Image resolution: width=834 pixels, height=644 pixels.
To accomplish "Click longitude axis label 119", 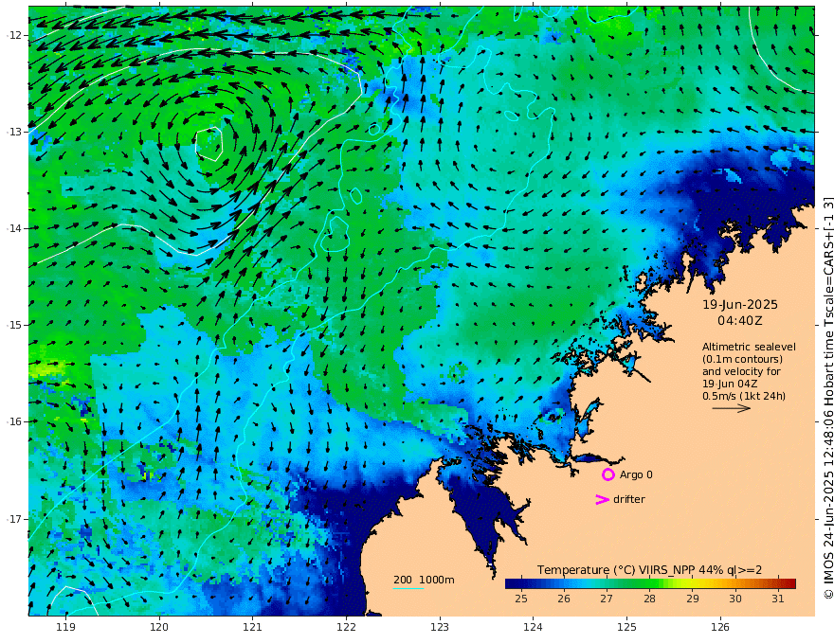I will pyautogui.click(x=65, y=627).
